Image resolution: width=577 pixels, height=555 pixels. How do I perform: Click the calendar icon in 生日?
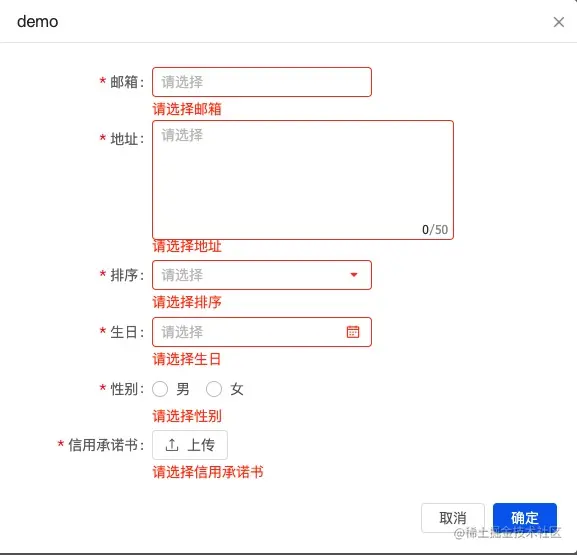click(x=353, y=332)
